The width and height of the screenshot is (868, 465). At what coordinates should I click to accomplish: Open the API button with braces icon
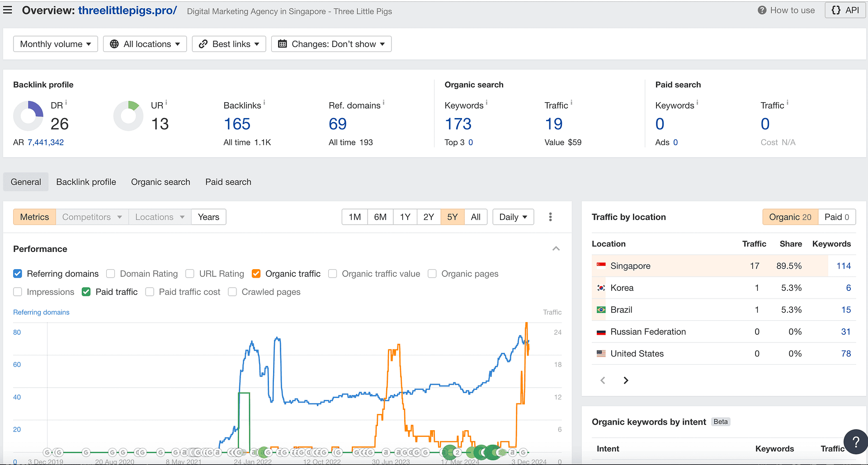tap(845, 10)
